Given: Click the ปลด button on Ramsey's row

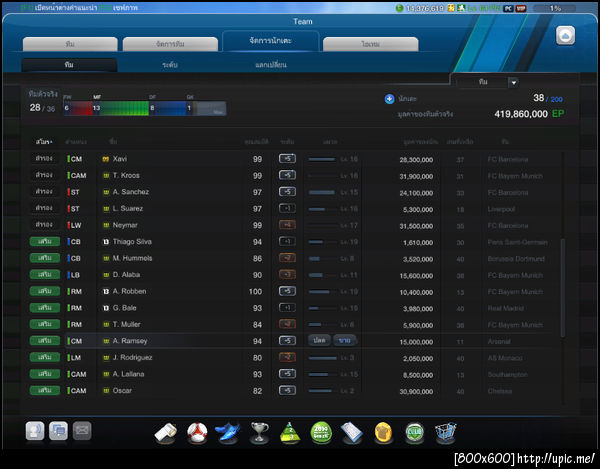Looking at the screenshot, I should coord(319,340).
